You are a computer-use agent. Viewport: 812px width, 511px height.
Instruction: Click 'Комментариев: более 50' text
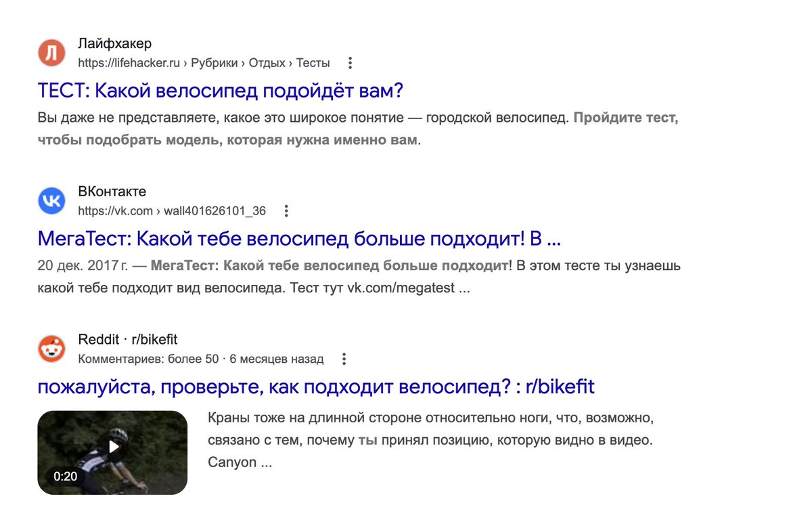(148, 359)
